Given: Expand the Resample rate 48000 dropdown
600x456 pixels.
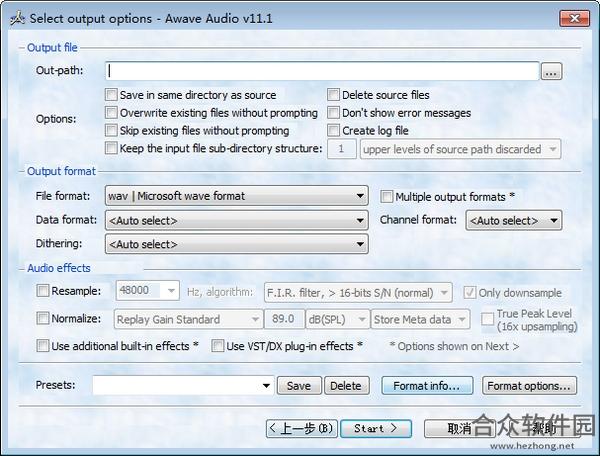Looking at the screenshot, I should pyautogui.click(x=148, y=290).
